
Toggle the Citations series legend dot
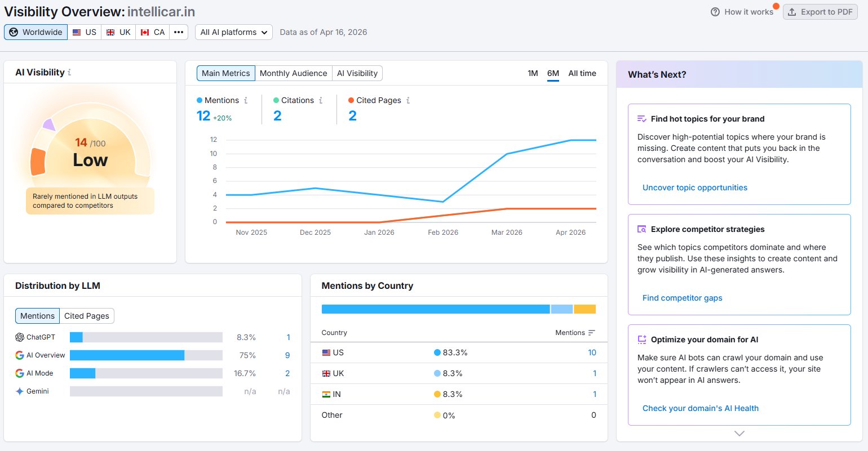[x=276, y=100]
